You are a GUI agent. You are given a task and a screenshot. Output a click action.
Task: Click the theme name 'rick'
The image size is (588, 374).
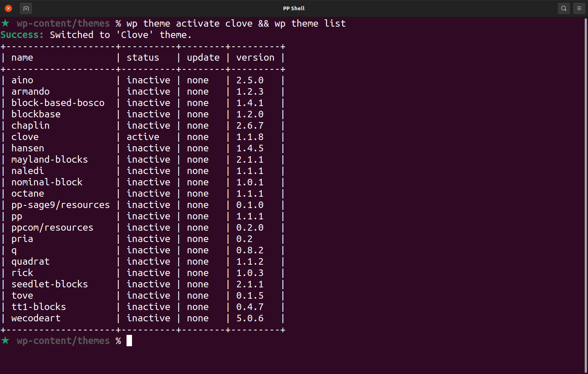22,273
